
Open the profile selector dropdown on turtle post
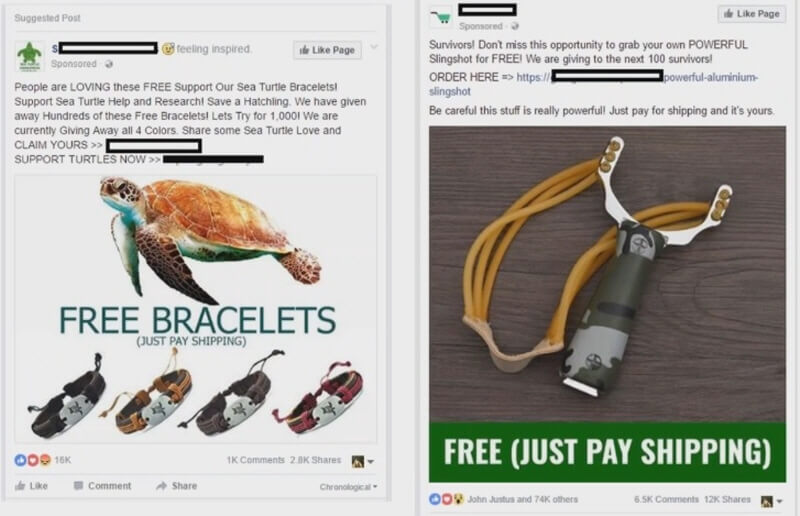pos(363,461)
